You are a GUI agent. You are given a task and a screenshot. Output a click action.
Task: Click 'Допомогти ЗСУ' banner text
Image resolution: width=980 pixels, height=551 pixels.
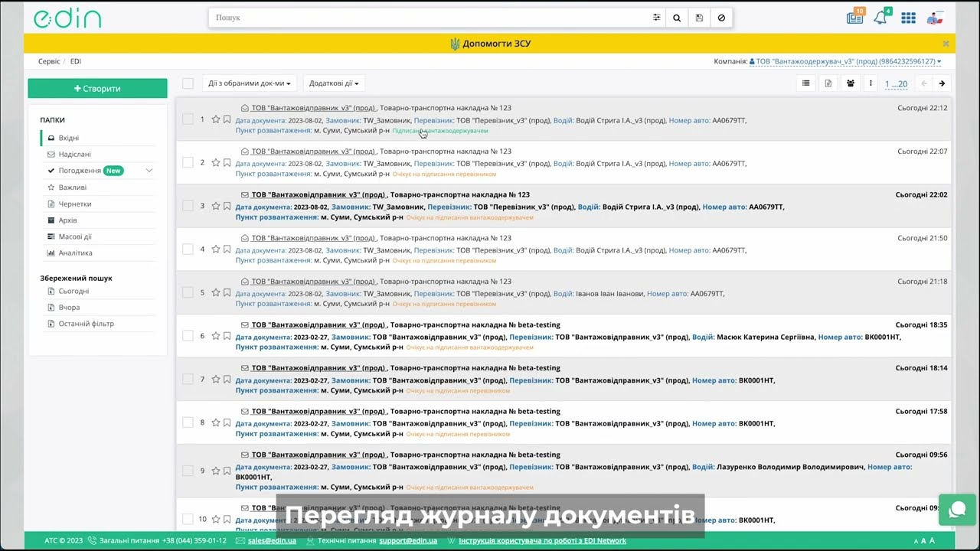click(496, 44)
